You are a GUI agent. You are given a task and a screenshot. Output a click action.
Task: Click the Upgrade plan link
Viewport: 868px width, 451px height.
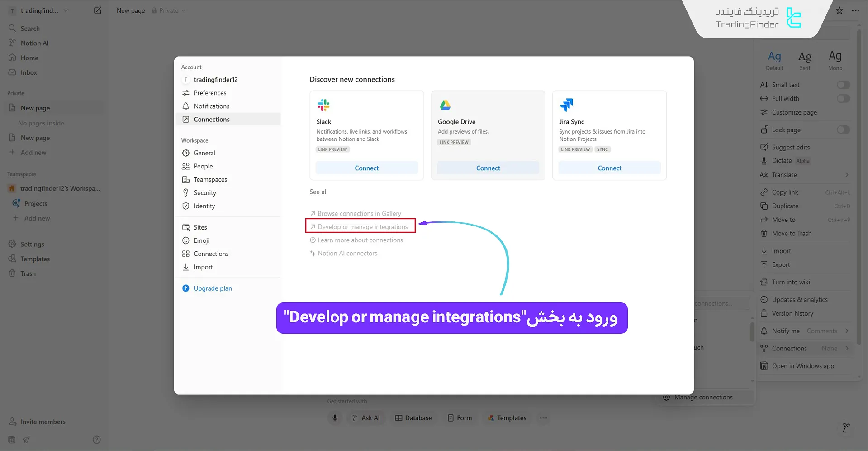coord(213,288)
